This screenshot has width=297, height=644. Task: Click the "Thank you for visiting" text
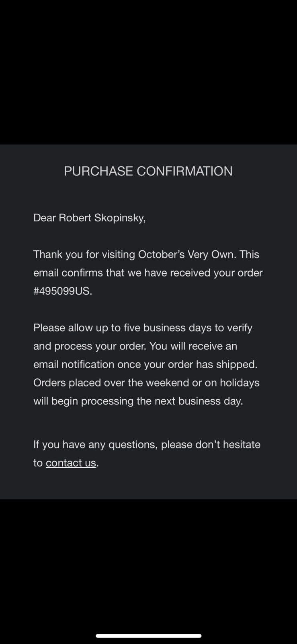84,254
